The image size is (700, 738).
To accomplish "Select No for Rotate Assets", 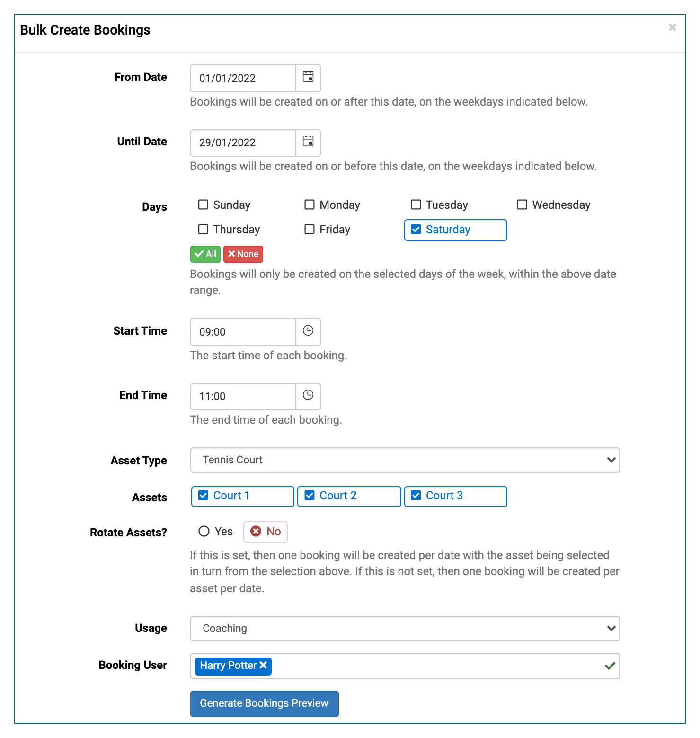I will click(x=266, y=532).
